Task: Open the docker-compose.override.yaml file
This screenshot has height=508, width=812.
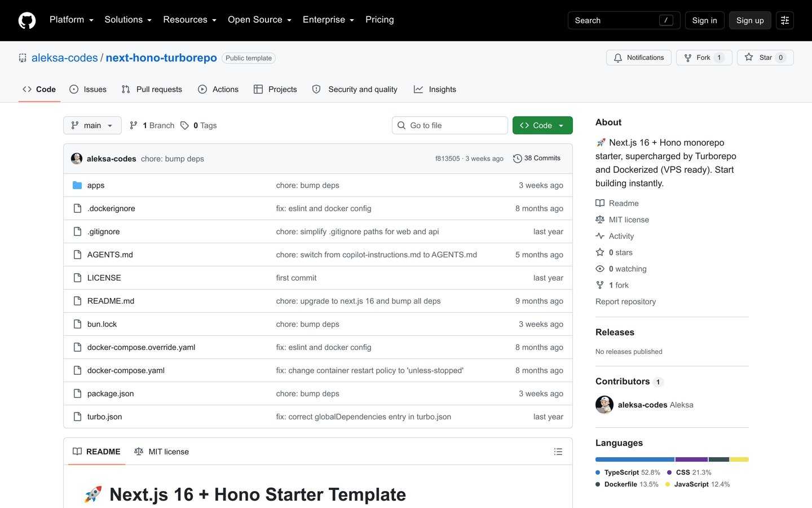Action: pos(141,347)
